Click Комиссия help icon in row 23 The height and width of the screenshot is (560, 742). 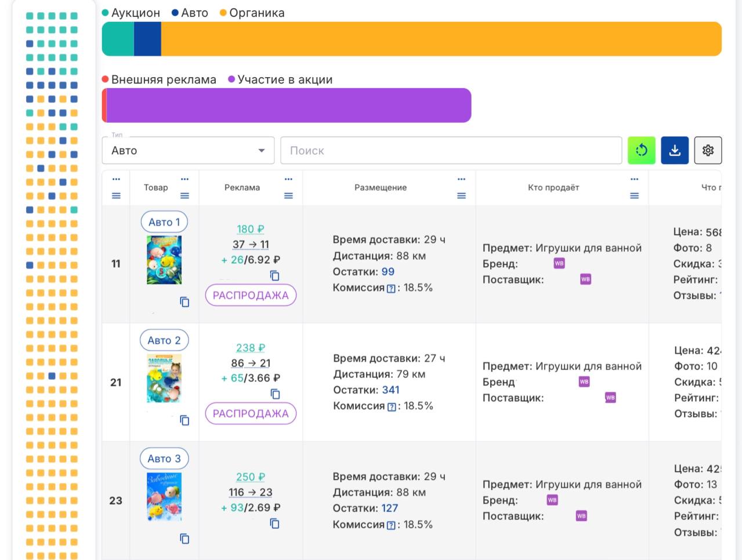391,525
